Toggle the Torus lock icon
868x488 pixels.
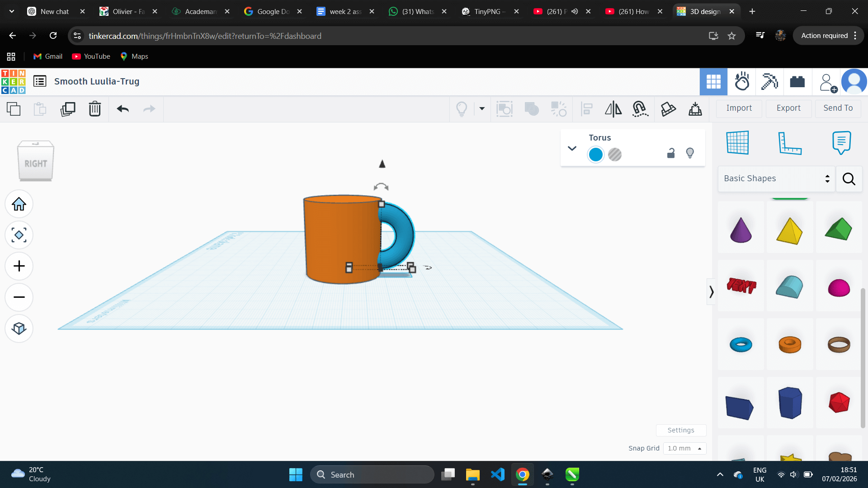tap(671, 154)
